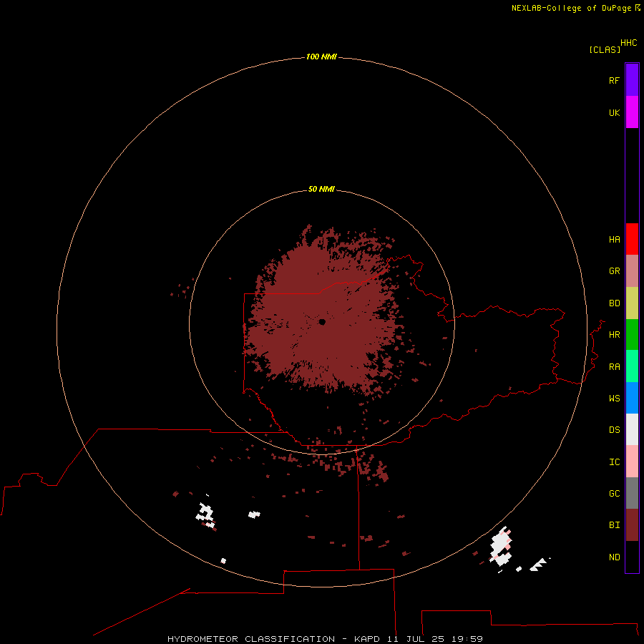Screen dimensions: 644x644
Task: Select the GR legend color block
Action: pyautogui.click(x=632, y=270)
